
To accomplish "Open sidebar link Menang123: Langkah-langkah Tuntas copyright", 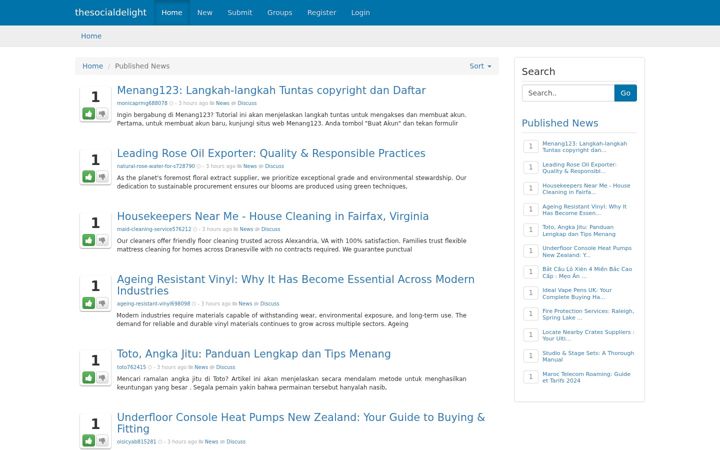I will 584,146.
